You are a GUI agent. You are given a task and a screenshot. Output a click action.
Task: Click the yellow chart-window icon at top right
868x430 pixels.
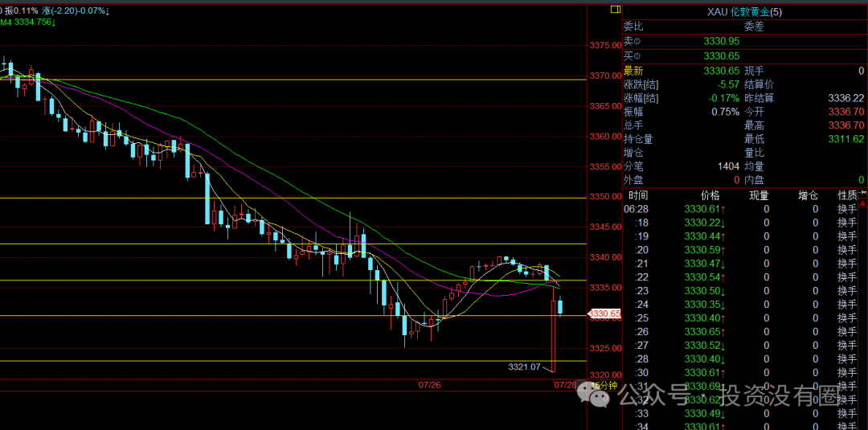pyautogui.click(x=615, y=10)
